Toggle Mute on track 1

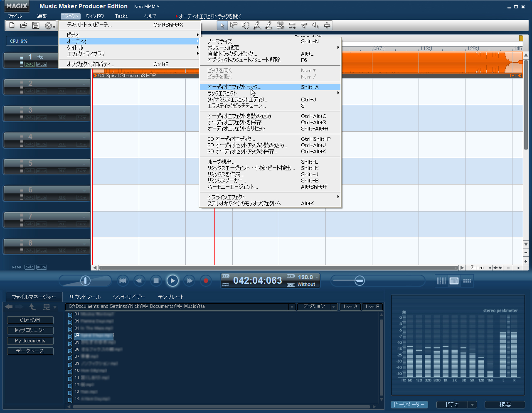(x=42, y=64)
